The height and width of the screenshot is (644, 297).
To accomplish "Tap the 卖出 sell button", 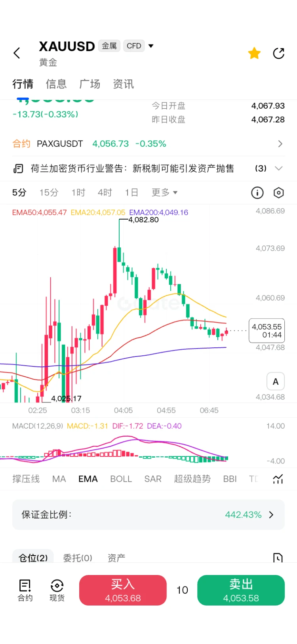I will tap(241, 590).
